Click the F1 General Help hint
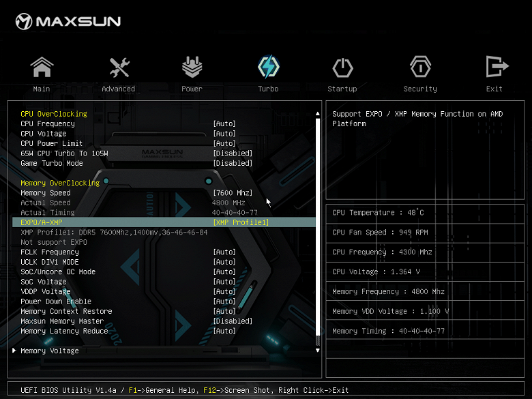This screenshot has width=532, height=399. point(162,390)
